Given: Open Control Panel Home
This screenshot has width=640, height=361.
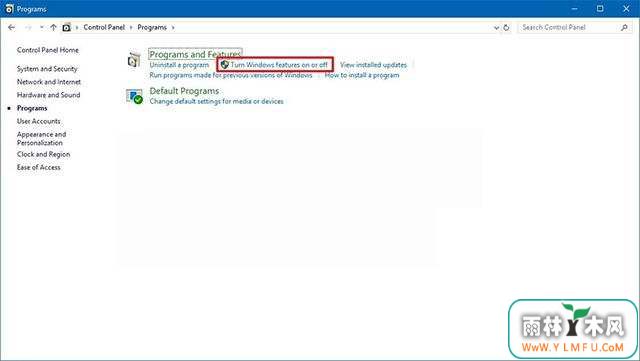Looking at the screenshot, I should click(48, 50).
